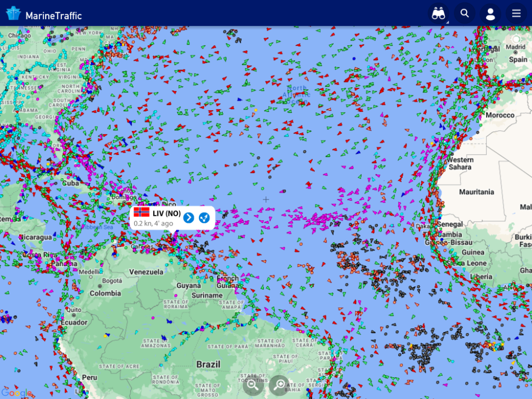The height and width of the screenshot is (399, 532).
Task: Click the Western Sahara map label
Action: coord(460,163)
